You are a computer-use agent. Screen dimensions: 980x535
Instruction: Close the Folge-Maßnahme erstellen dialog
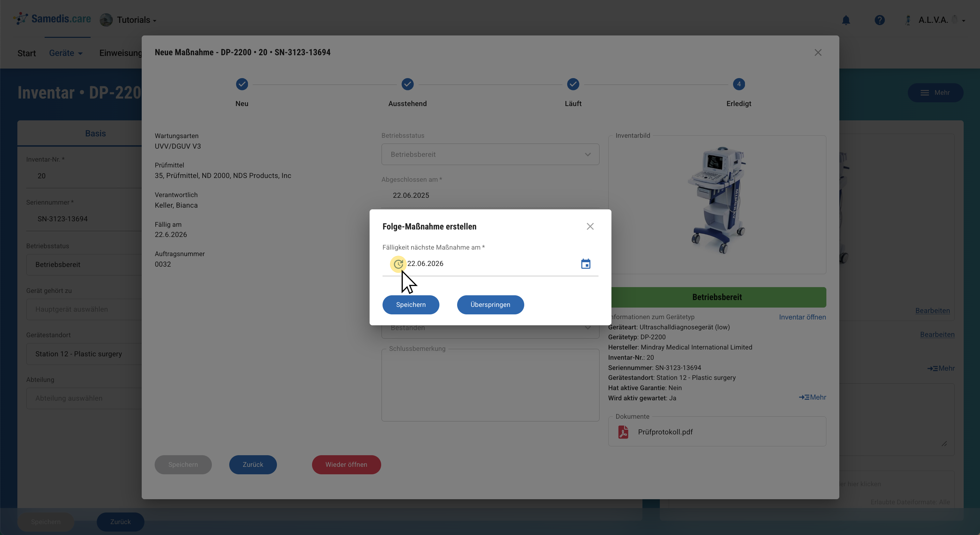point(590,226)
